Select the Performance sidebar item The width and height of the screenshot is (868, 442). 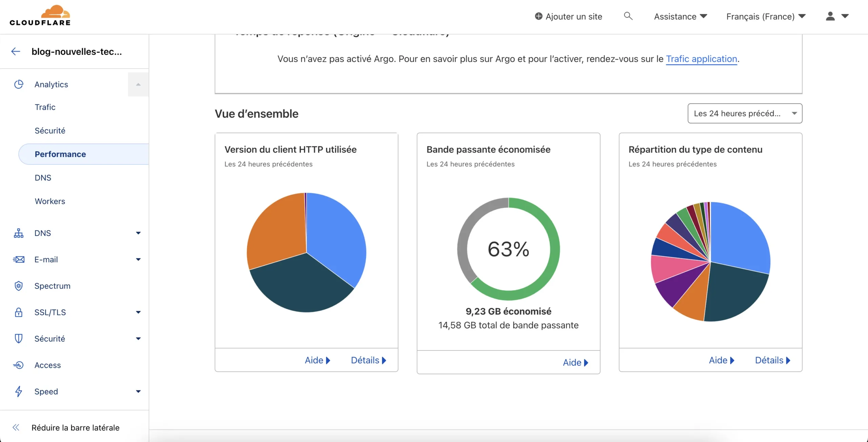point(84,154)
